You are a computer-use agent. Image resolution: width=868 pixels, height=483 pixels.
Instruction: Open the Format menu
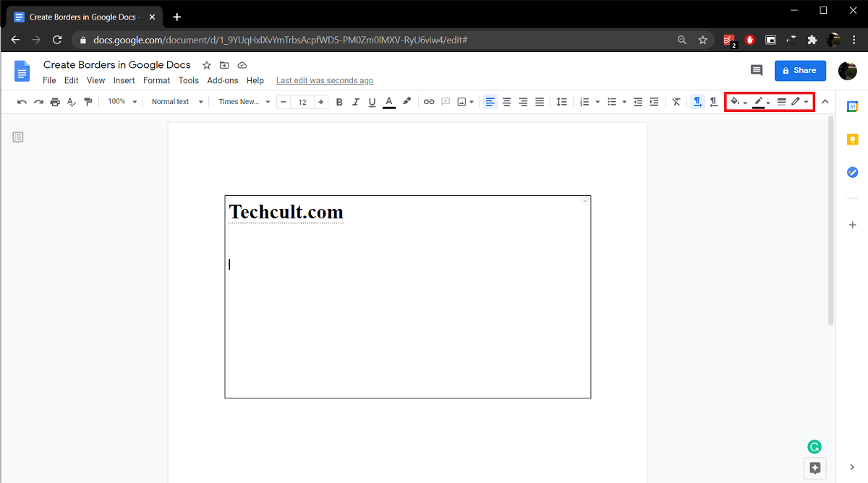(156, 80)
